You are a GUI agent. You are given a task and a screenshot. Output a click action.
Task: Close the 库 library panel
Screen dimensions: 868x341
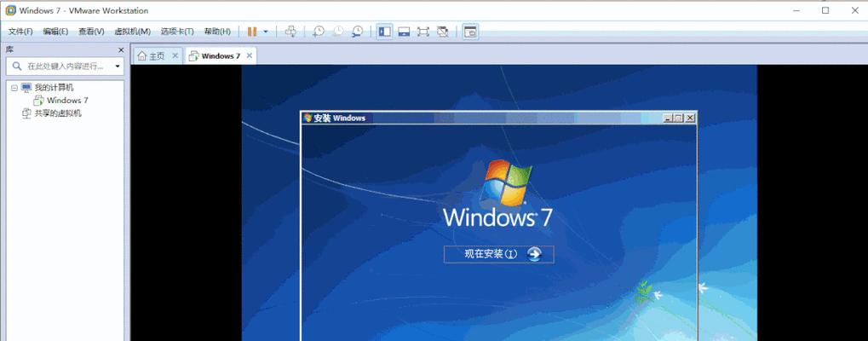point(121,49)
